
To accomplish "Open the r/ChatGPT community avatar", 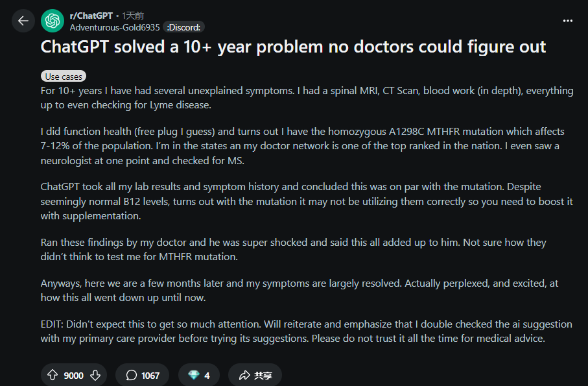I will 53,21.
